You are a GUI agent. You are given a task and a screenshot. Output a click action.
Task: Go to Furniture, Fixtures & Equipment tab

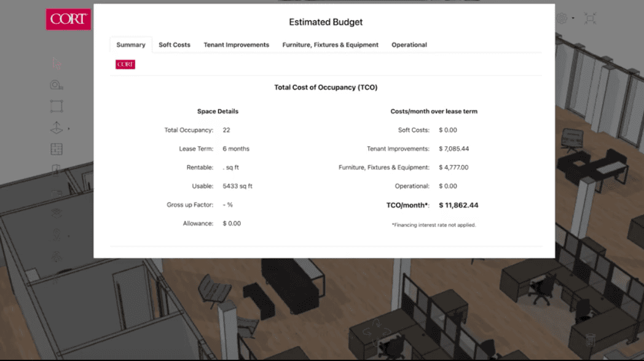point(330,45)
